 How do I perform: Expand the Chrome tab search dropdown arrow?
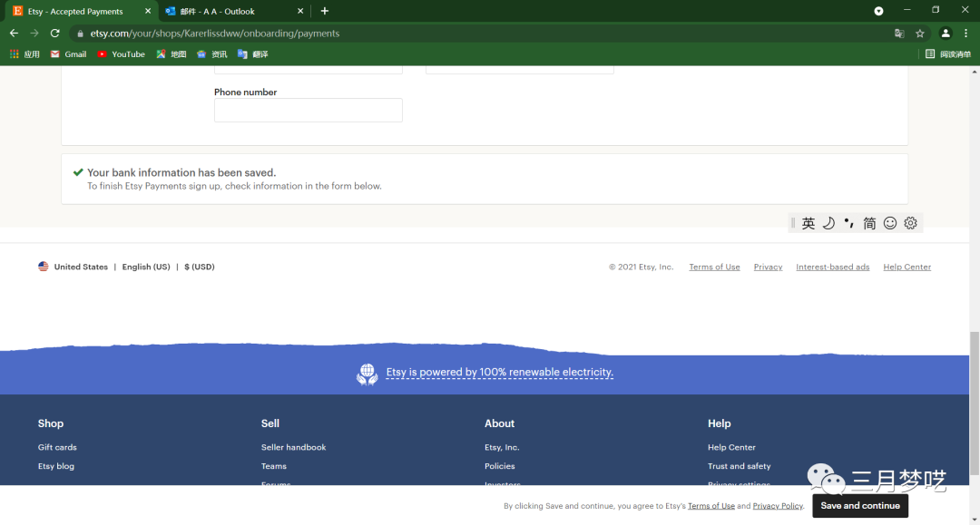(x=878, y=11)
